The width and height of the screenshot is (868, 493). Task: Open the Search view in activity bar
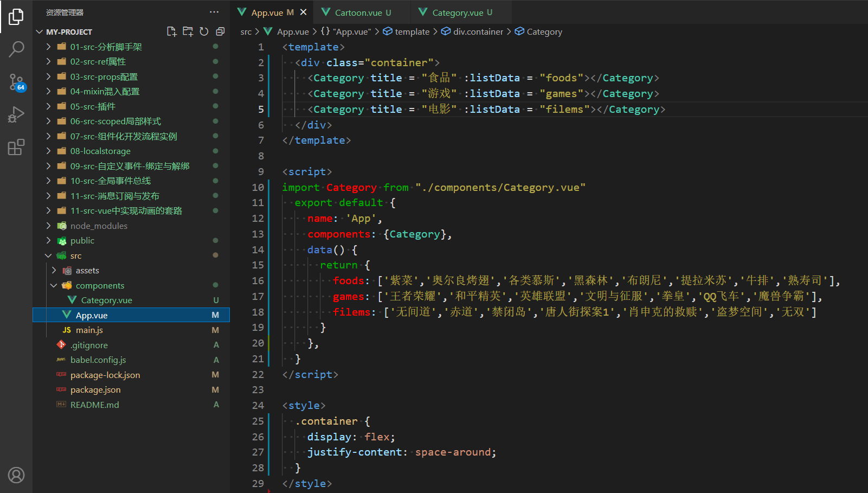click(16, 49)
